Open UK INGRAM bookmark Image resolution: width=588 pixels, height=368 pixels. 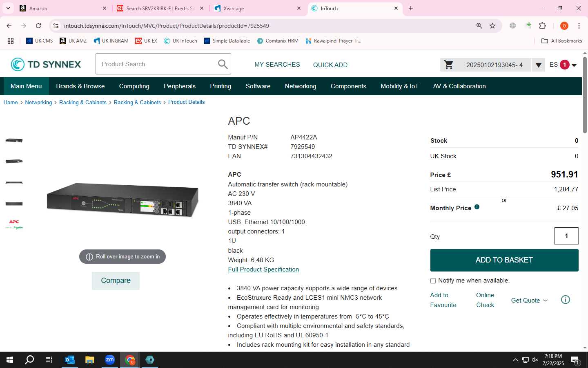(111, 41)
